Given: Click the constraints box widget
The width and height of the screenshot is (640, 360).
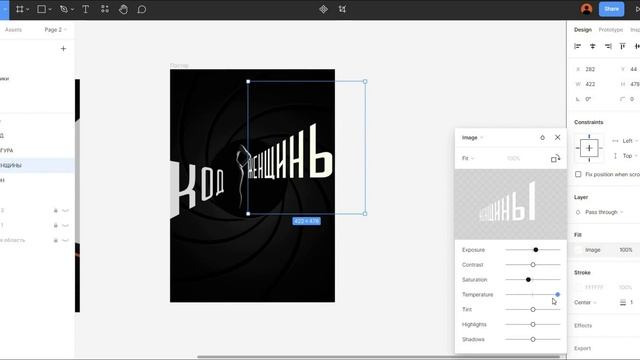Looking at the screenshot, I should pos(589,148).
